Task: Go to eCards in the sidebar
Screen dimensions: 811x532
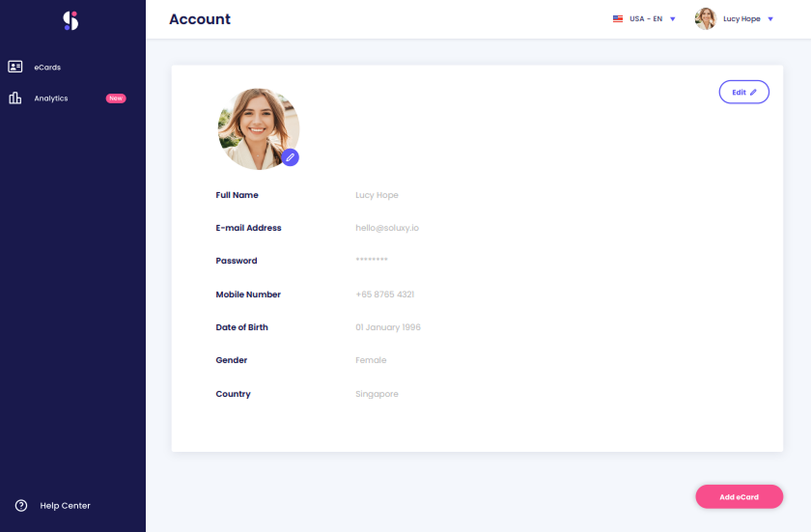Action: pyautogui.click(x=47, y=68)
